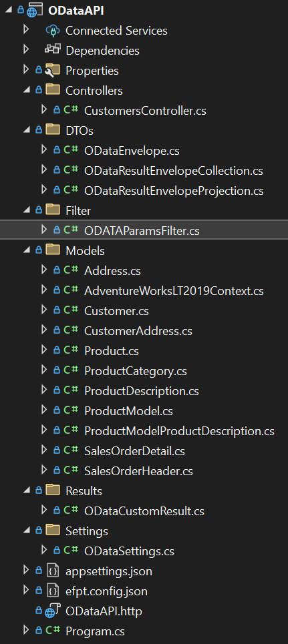Click the Properties wrench folder icon
The width and height of the screenshot is (288, 644).
(x=53, y=70)
